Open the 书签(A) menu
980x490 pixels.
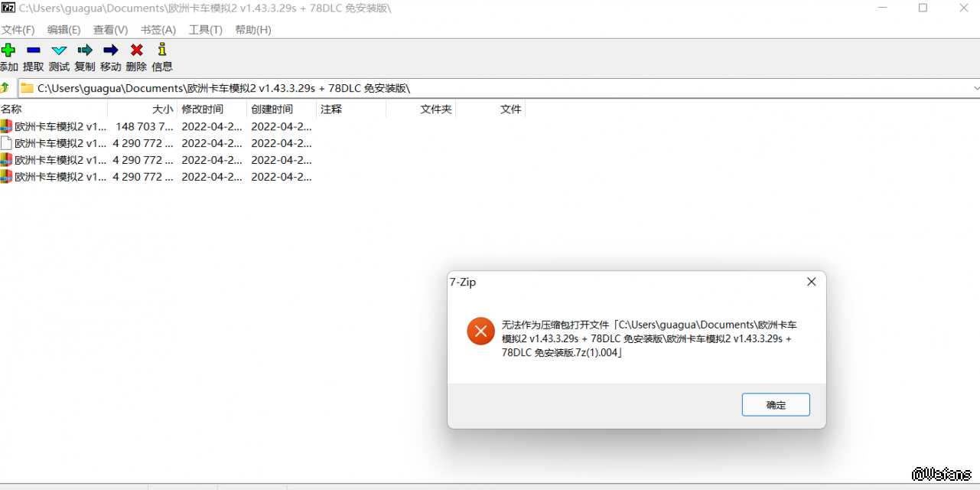[158, 30]
